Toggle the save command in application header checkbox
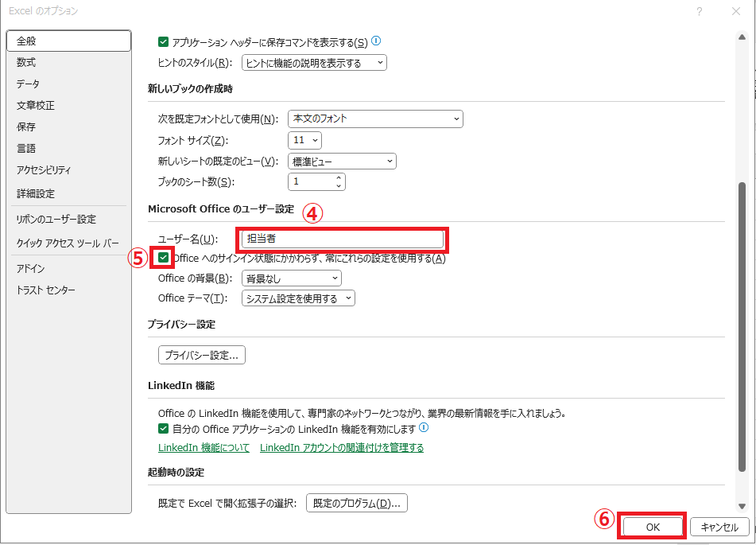This screenshot has width=756, height=545. point(164,42)
